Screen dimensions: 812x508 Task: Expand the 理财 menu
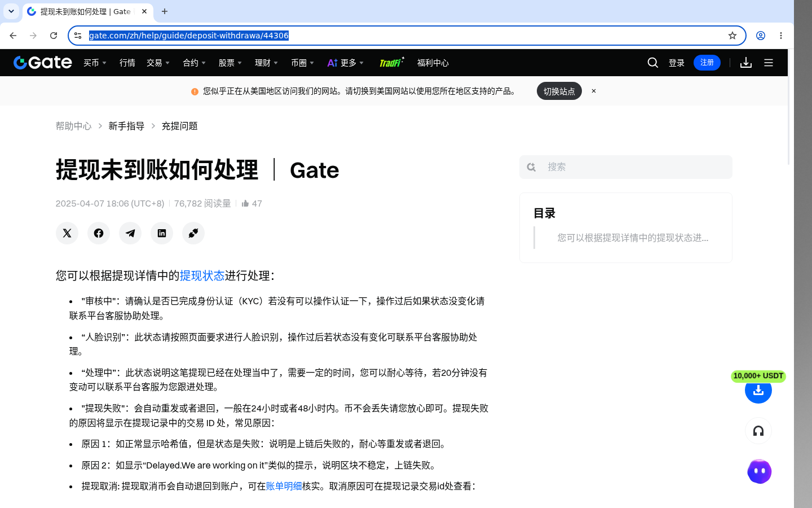click(x=267, y=63)
